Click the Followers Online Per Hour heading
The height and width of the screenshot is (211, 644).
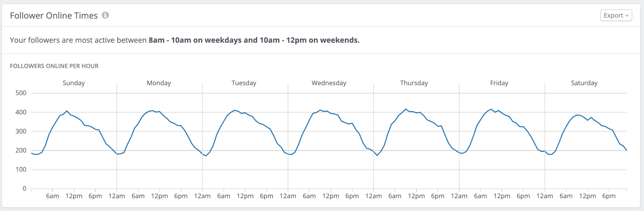pyautogui.click(x=54, y=66)
